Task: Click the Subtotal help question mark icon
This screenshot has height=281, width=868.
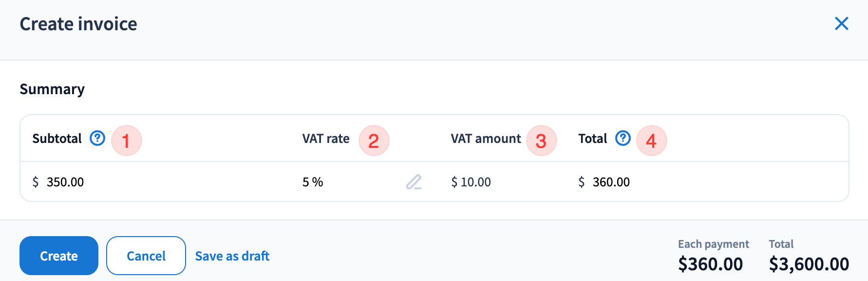Action: pyautogui.click(x=97, y=139)
